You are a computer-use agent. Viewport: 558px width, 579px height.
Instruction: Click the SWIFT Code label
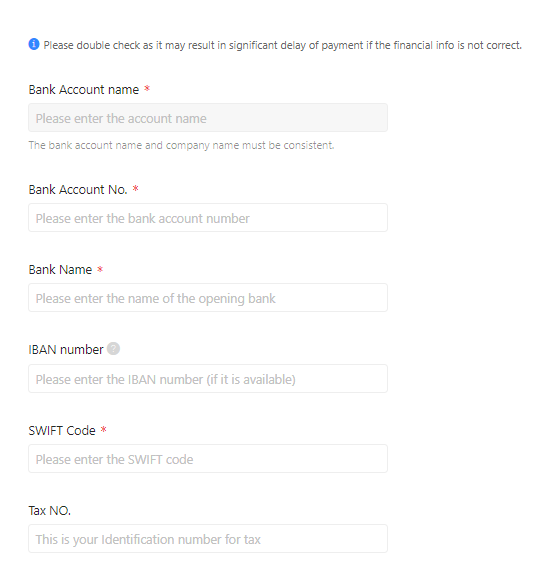coord(62,431)
